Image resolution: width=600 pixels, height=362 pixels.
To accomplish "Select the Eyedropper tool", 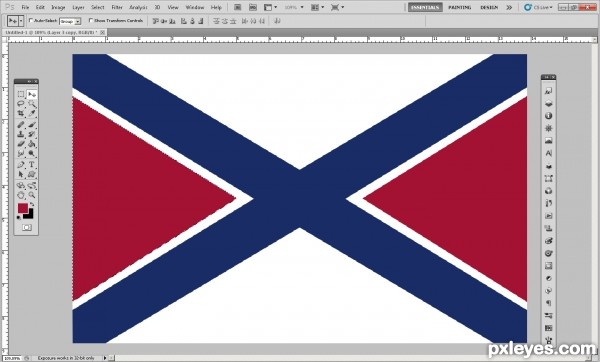I will click(32, 114).
